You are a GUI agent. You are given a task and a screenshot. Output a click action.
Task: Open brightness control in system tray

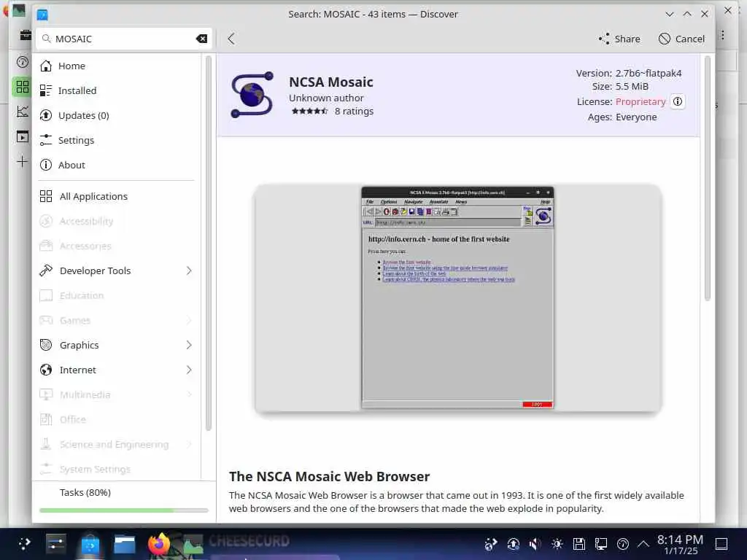(x=557, y=543)
